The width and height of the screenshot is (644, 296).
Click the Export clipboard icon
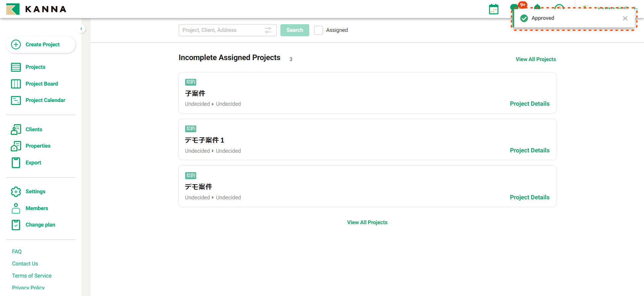tap(16, 163)
